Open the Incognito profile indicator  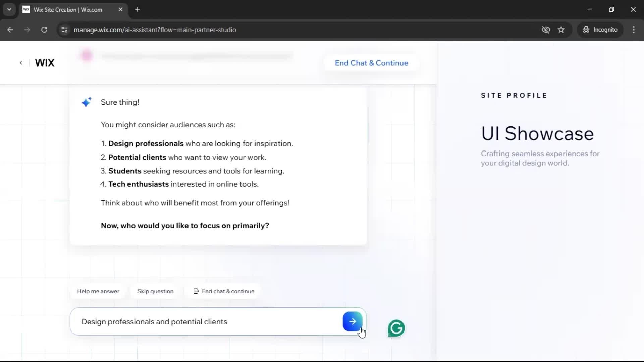(600, 30)
